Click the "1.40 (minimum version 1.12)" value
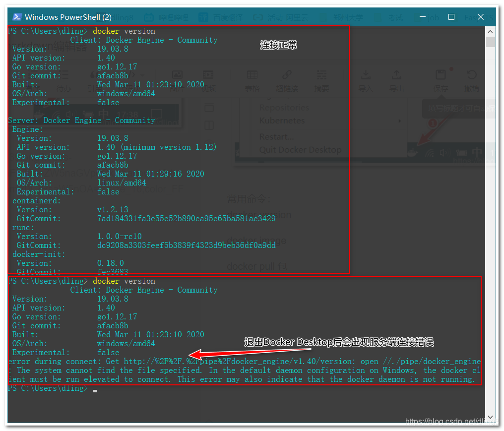 157,147
